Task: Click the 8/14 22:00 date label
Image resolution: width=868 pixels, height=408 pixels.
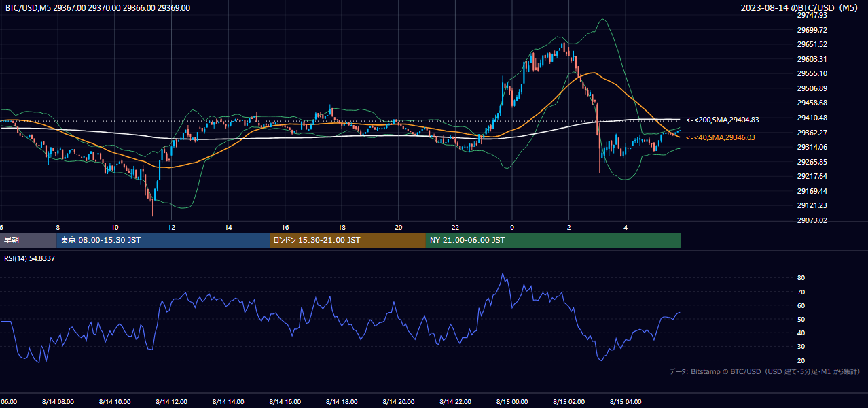Action: click(x=456, y=402)
